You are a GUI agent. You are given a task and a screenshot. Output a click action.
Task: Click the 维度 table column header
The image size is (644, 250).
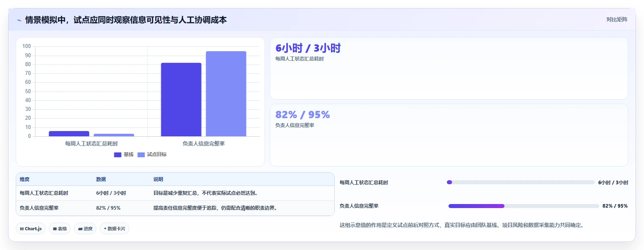pyautogui.click(x=25, y=179)
